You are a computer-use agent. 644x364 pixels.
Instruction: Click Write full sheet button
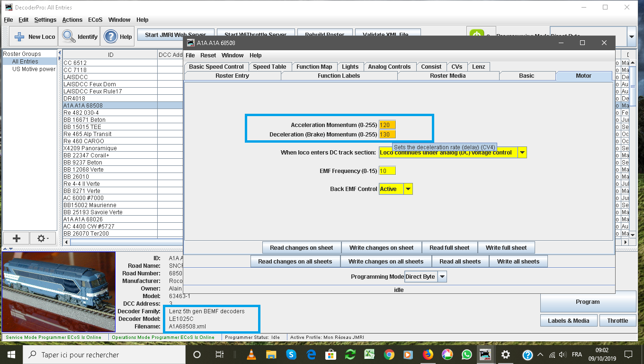[506, 248]
